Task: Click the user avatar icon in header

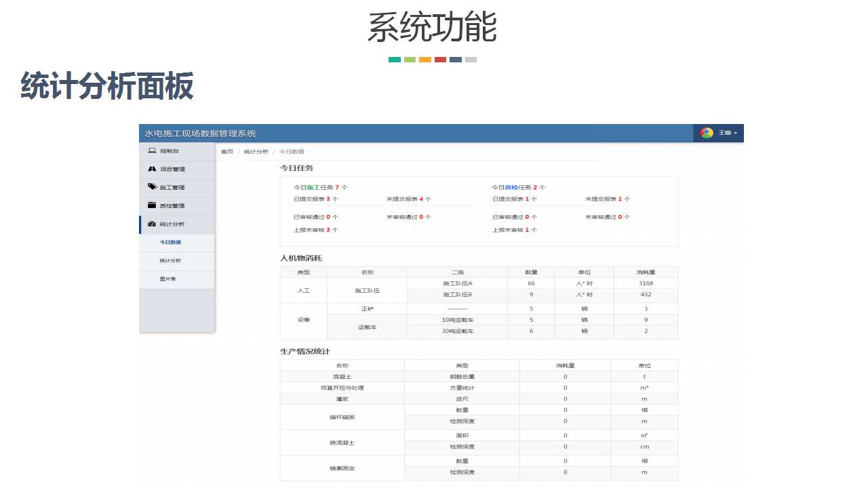Action: click(x=707, y=133)
